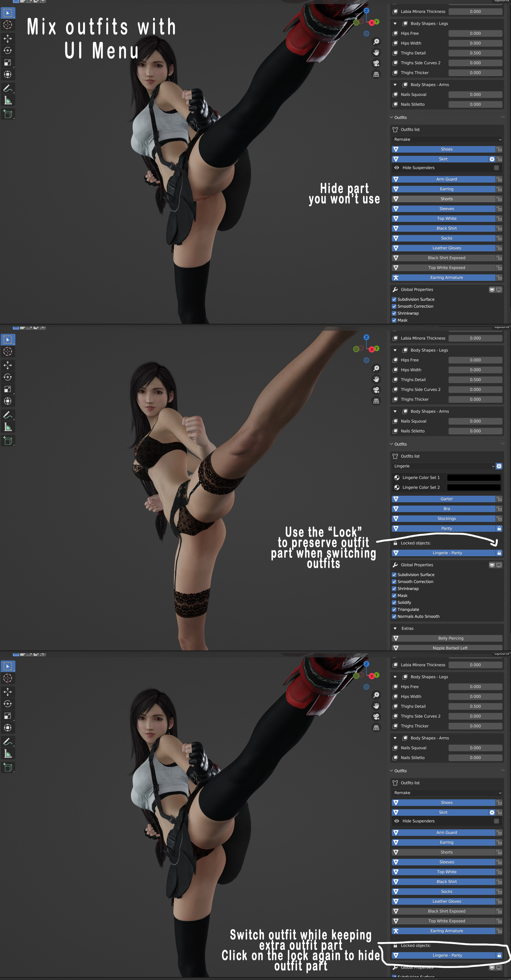Screen dimensions: 511x980
Task: Choose the Move tool in middle screenshot
Action: (8, 365)
